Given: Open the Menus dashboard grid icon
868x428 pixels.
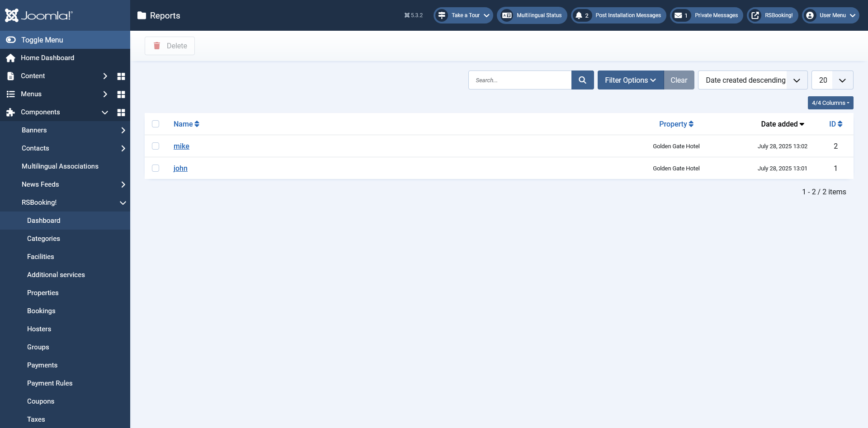Looking at the screenshot, I should coord(121,94).
